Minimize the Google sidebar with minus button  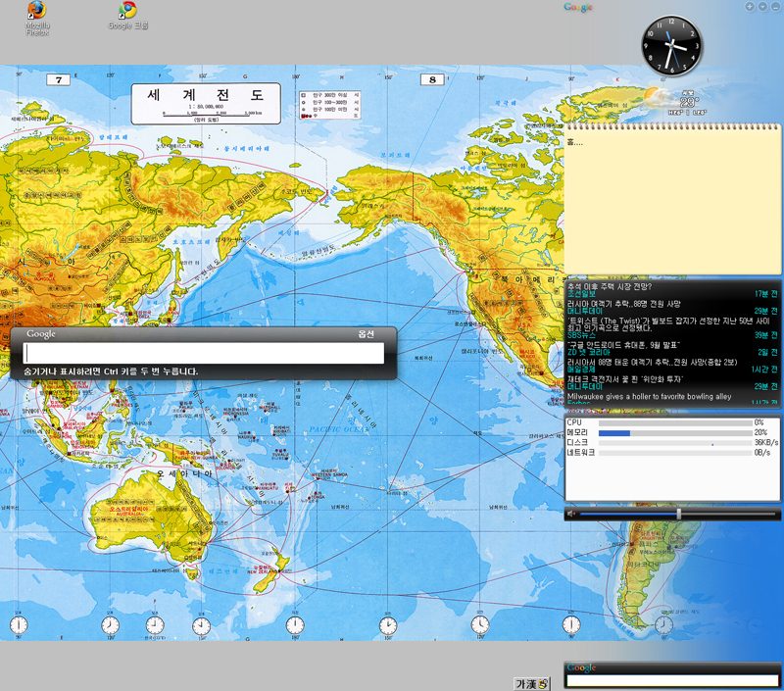(775, 7)
